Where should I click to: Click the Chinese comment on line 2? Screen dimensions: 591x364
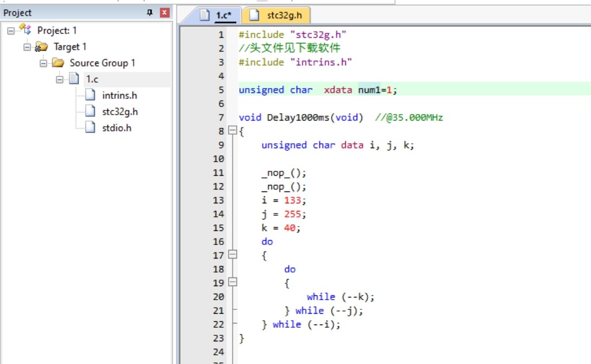pyautogui.click(x=290, y=48)
